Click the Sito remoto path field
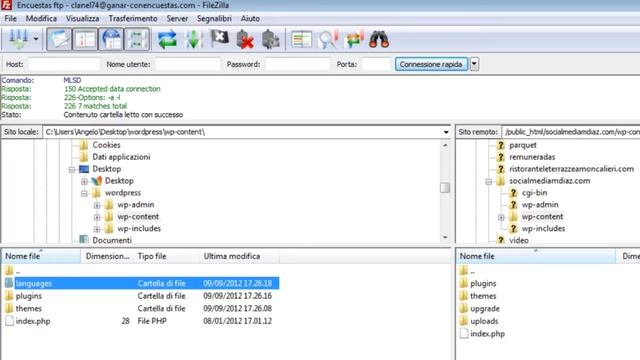The height and width of the screenshot is (360, 640). tap(571, 132)
